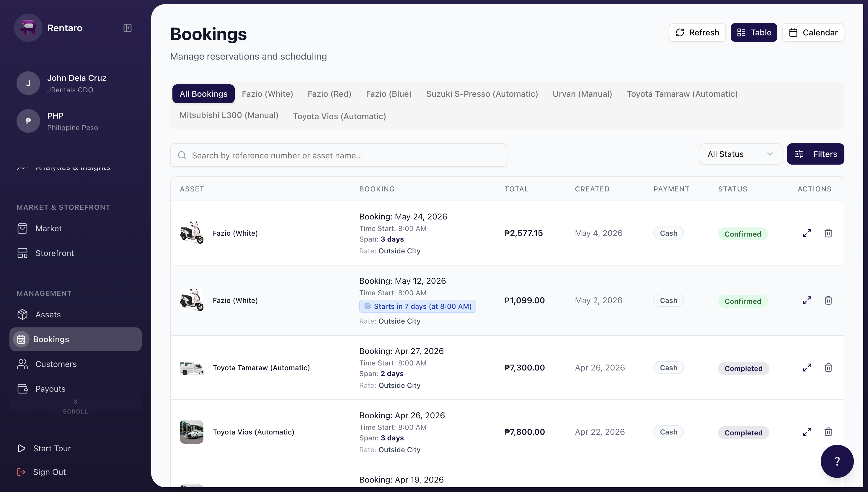Viewport: 868px width, 492px height.
Task: Switch to Table view
Action: 754,32
